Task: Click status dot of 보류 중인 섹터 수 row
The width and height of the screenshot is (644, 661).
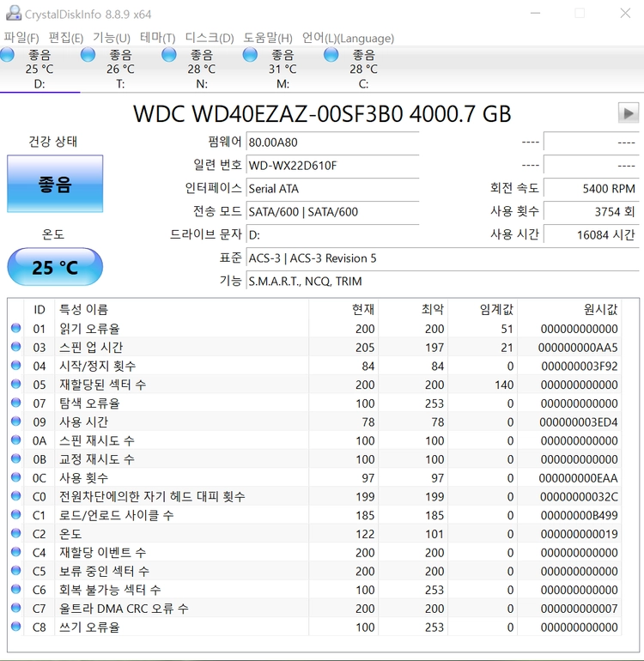Action: pos(16,570)
